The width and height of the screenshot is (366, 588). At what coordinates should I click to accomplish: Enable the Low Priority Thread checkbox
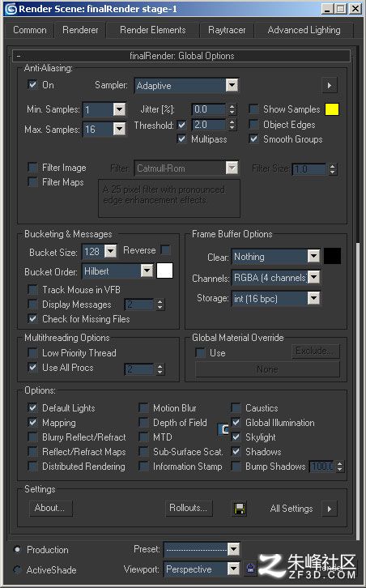(x=32, y=352)
